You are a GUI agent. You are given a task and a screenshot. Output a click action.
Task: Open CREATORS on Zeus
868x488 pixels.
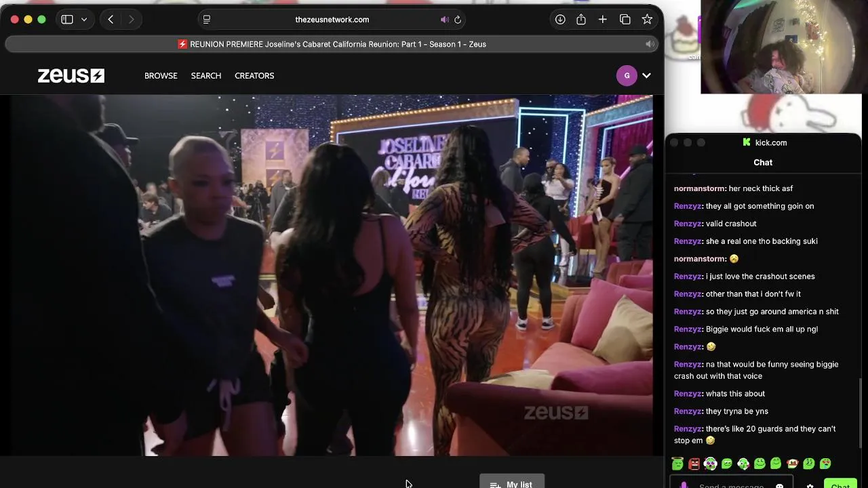(x=254, y=76)
